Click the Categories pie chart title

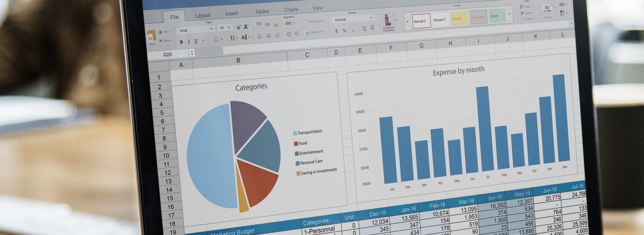pos(251,87)
